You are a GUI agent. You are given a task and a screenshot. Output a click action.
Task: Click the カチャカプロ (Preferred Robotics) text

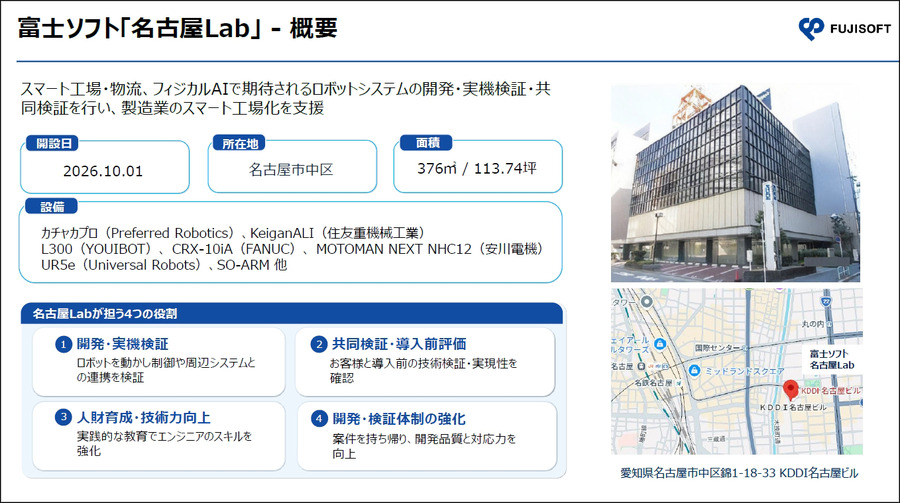(x=138, y=233)
